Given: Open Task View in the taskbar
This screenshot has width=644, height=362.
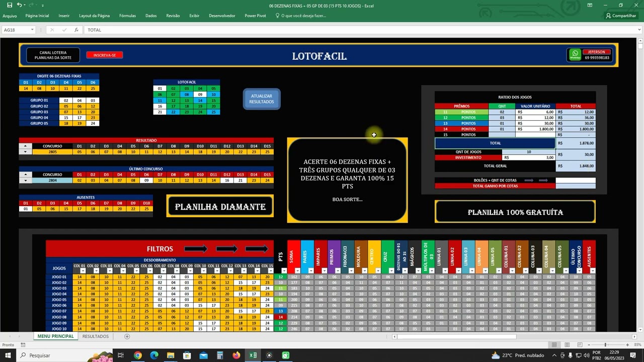Looking at the screenshot, I should coord(121,355).
